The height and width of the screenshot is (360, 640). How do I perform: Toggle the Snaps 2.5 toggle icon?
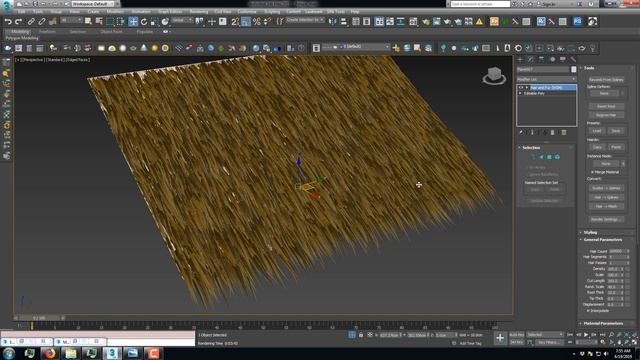235,22
